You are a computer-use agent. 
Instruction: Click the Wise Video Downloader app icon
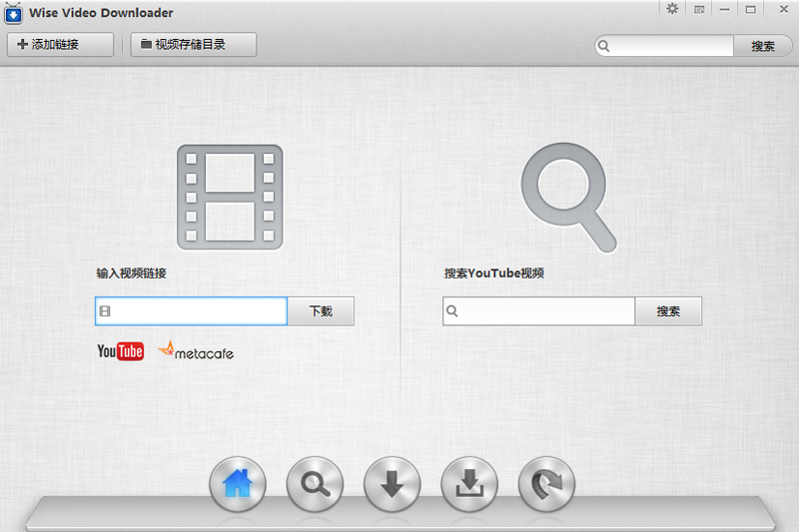tap(13, 13)
